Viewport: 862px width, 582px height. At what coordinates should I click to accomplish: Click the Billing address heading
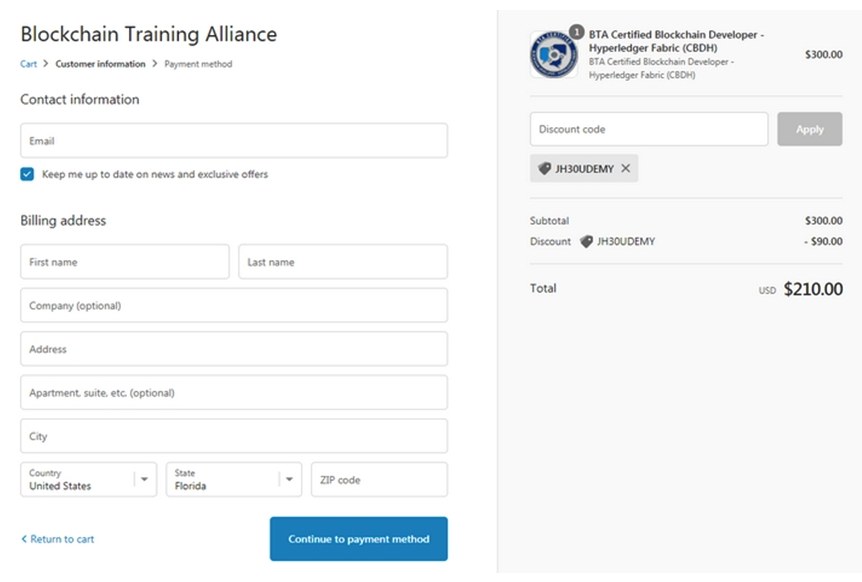point(63,220)
